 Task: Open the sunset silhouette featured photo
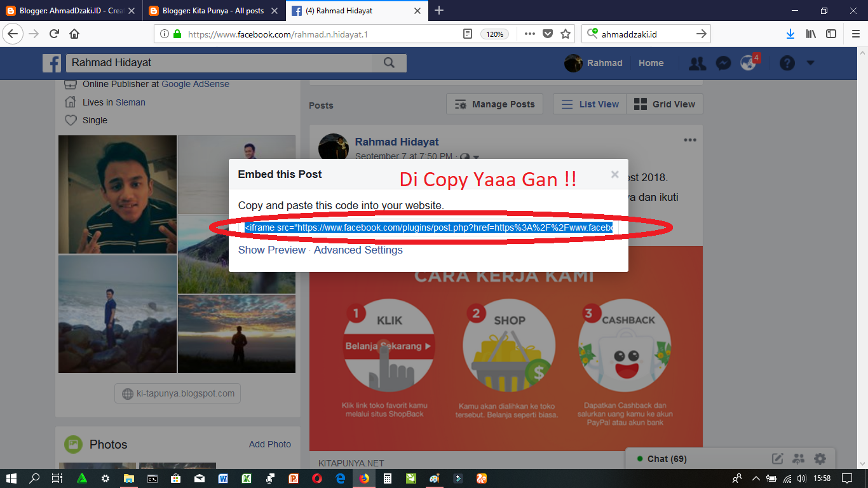(x=236, y=334)
